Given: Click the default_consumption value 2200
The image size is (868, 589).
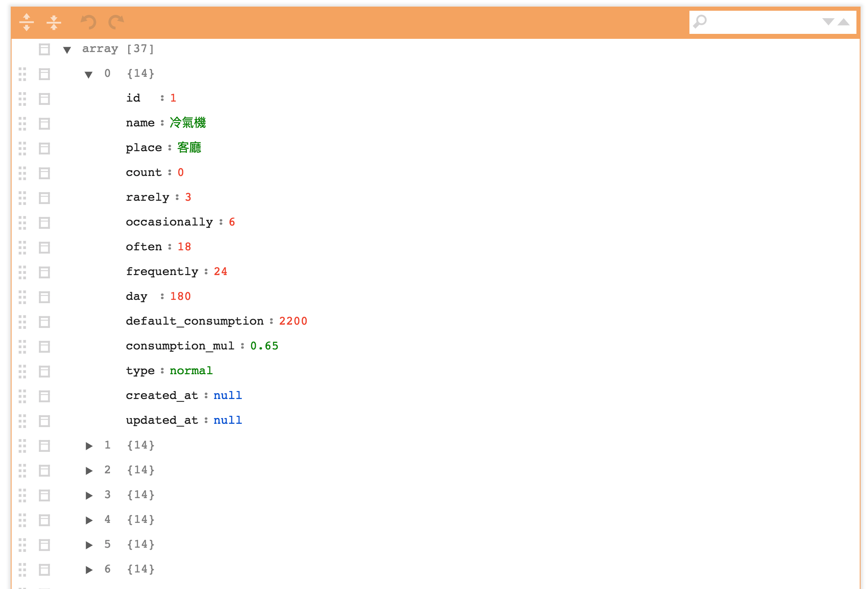Looking at the screenshot, I should 293,321.
